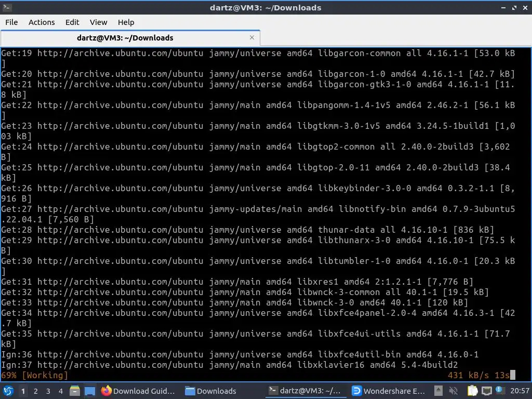Screen dimensions: 532x399
Task: Click the terminal icon in the title bar
Action: coord(7,7)
